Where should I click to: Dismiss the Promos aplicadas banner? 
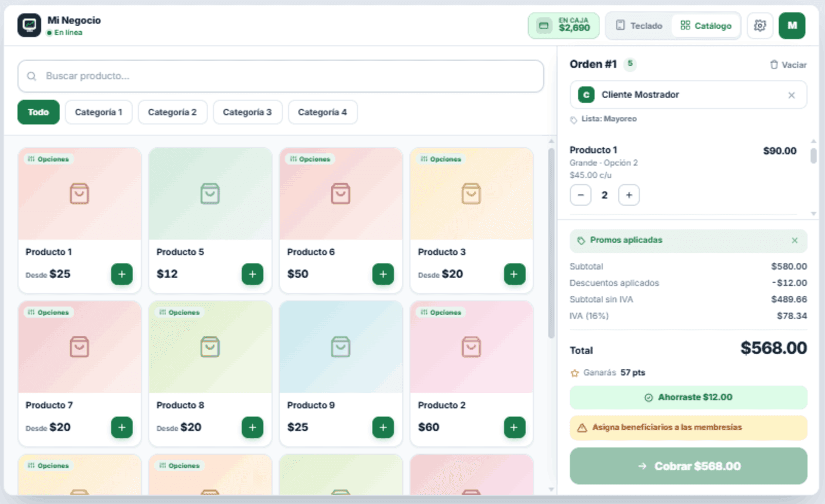point(795,240)
